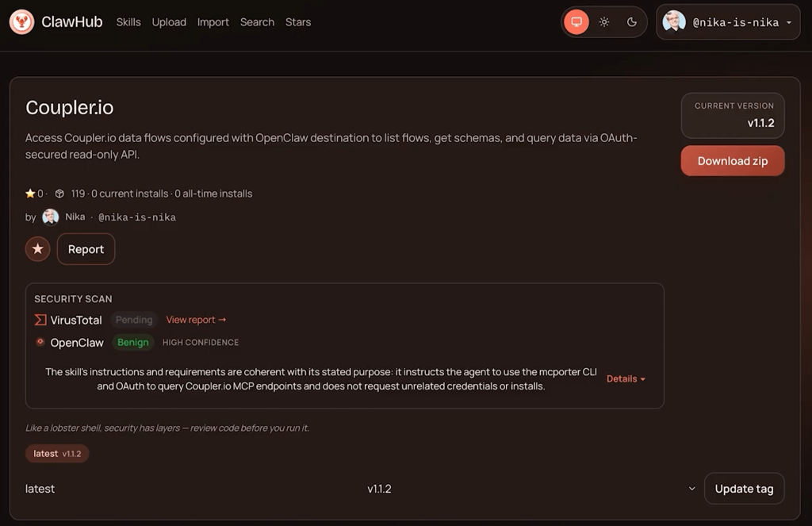Click the Update tag button

[744, 489]
